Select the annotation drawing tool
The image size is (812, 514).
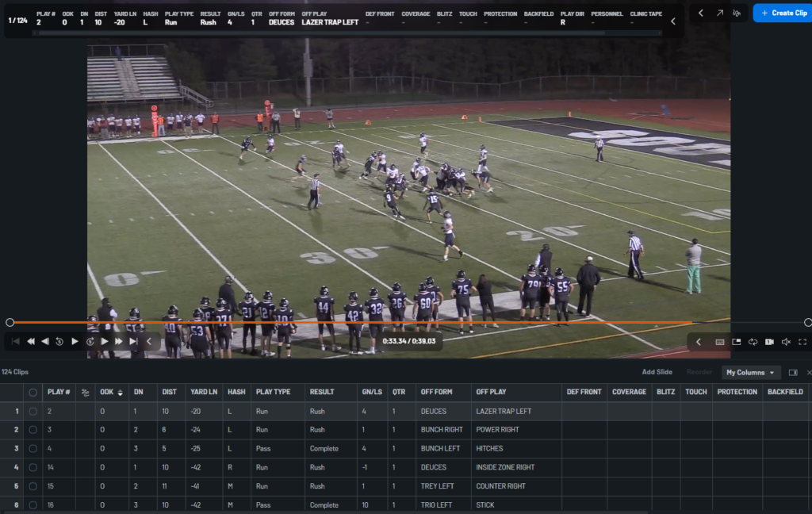(x=736, y=13)
